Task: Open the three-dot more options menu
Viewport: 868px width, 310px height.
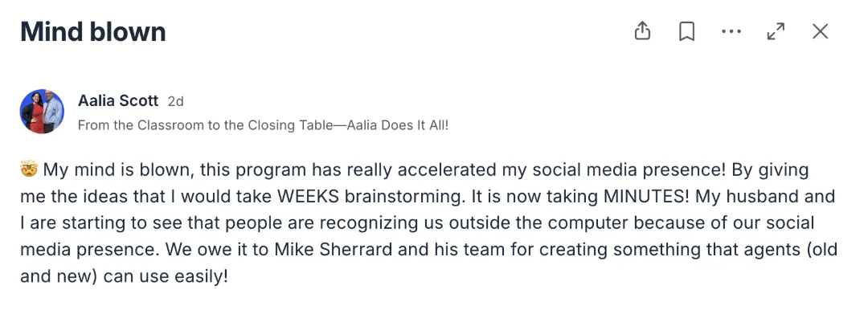Action: [731, 31]
